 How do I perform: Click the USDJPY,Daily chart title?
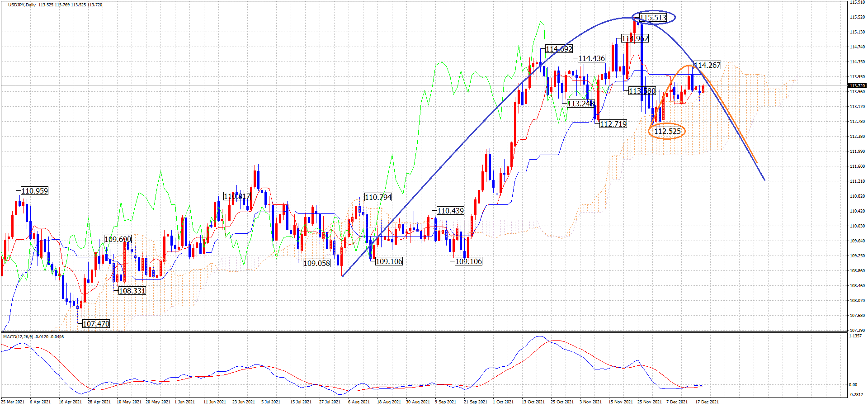coord(22,5)
